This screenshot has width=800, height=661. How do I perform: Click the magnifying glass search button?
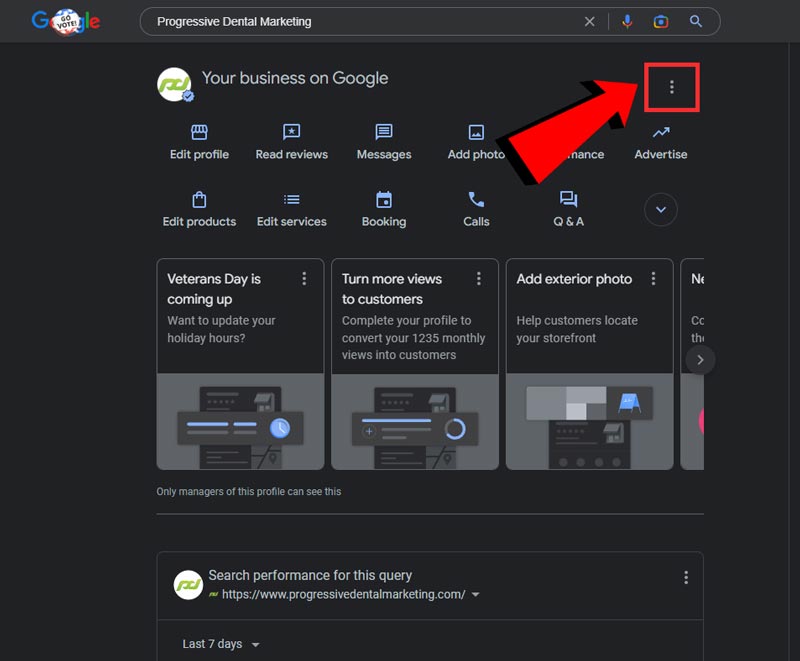[696, 21]
